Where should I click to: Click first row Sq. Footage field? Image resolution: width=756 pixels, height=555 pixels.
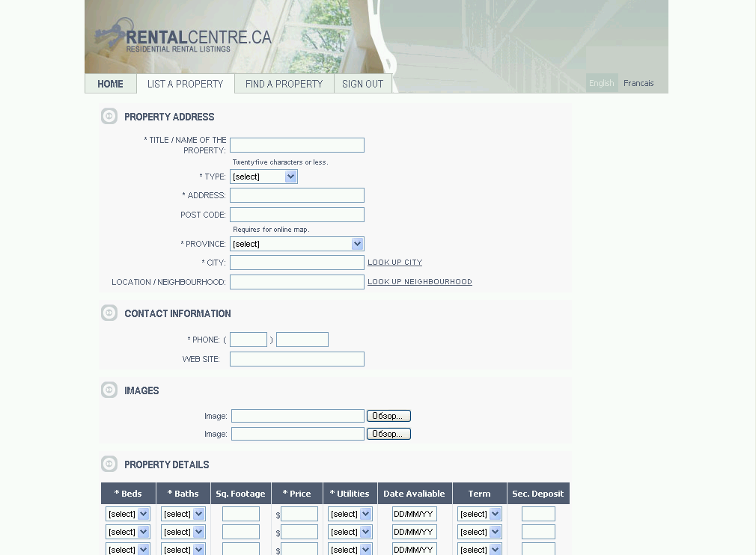pyautogui.click(x=241, y=514)
